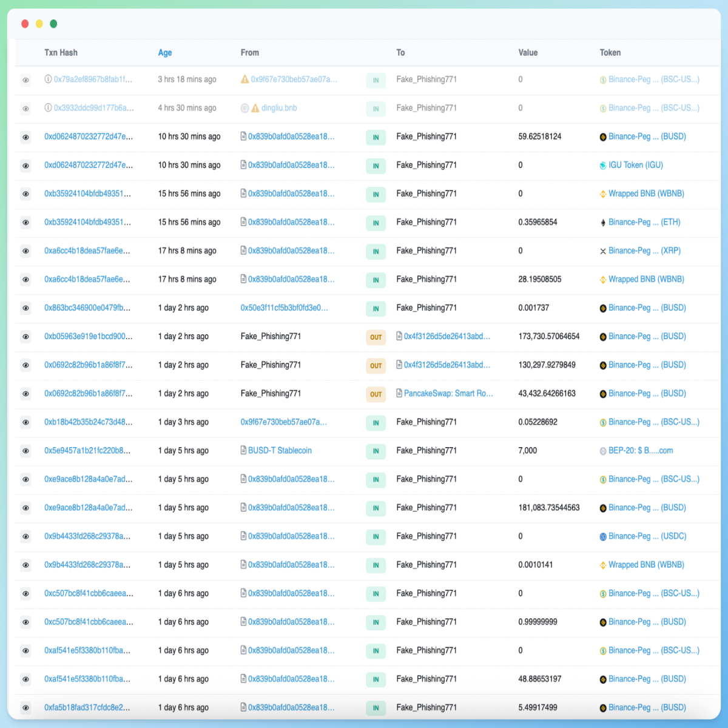Screen dimensions: 728x728
Task: Click BUSD icon in the 43,432.64266163 row
Action: (x=603, y=394)
